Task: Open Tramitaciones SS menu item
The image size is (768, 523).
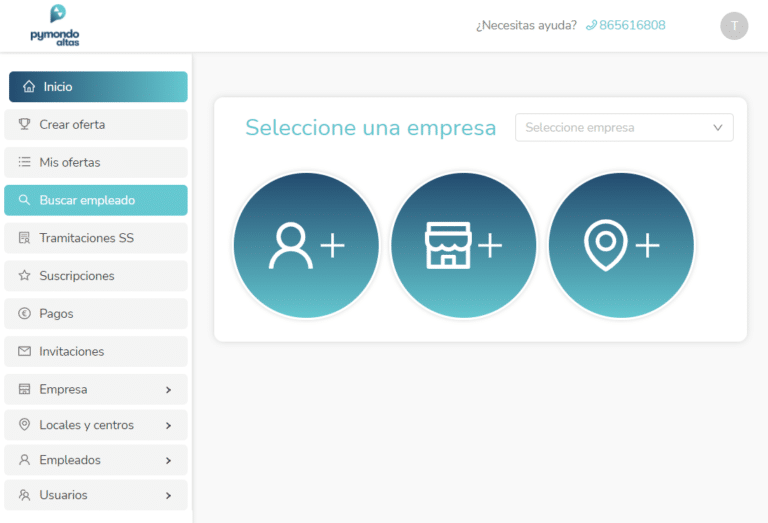Action: pos(96,238)
